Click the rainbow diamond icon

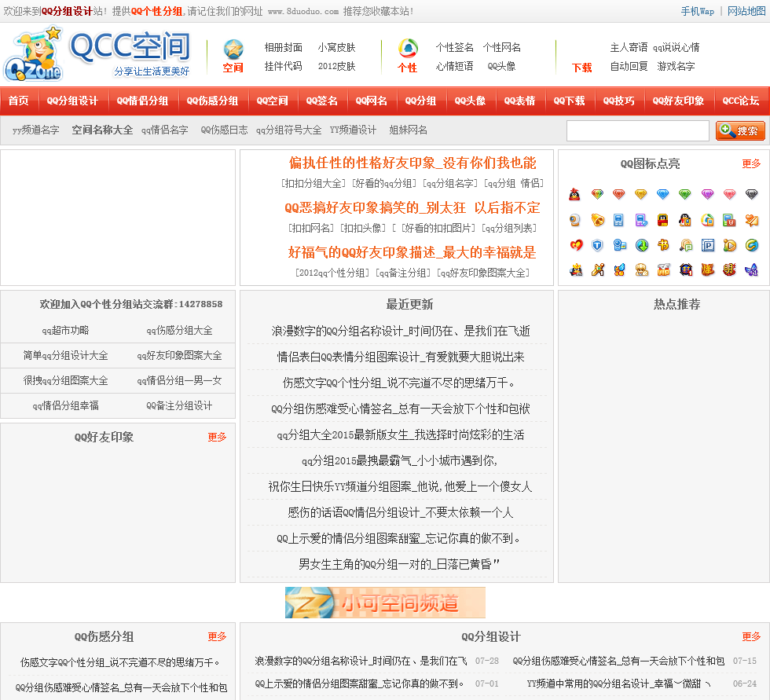[x=597, y=194]
